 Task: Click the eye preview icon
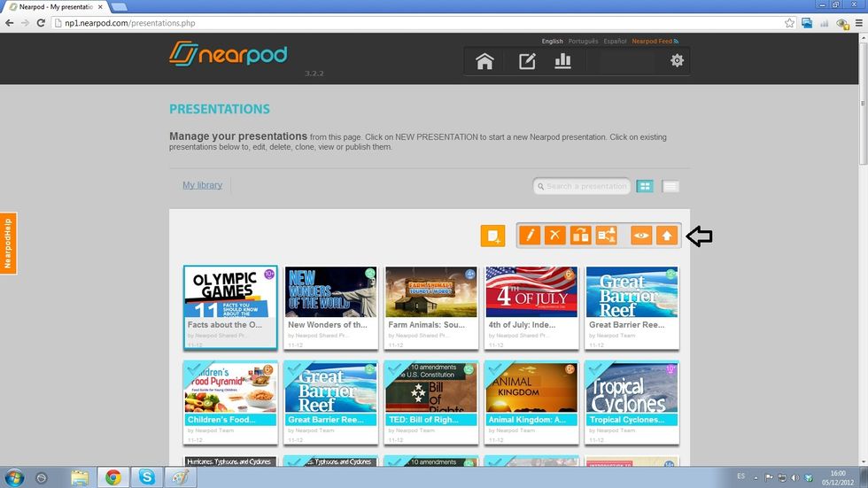coord(641,236)
